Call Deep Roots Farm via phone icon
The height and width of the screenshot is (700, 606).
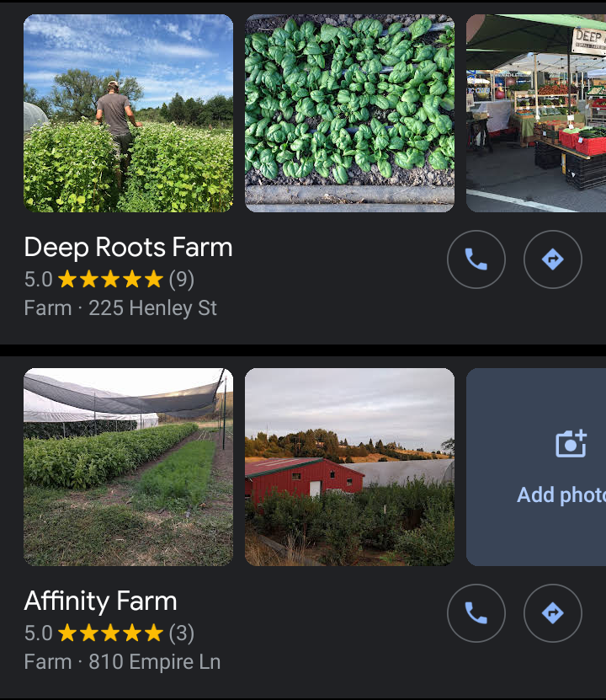(476, 259)
